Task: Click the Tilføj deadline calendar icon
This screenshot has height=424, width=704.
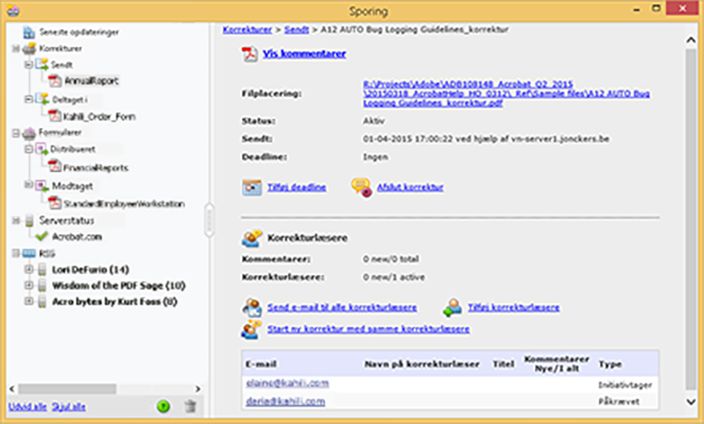Action: [x=252, y=187]
